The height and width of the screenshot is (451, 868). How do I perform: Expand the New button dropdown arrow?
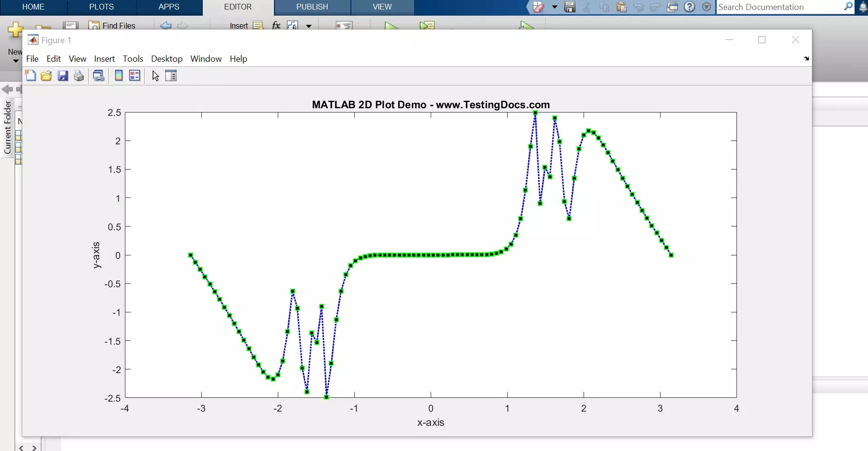[15, 61]
